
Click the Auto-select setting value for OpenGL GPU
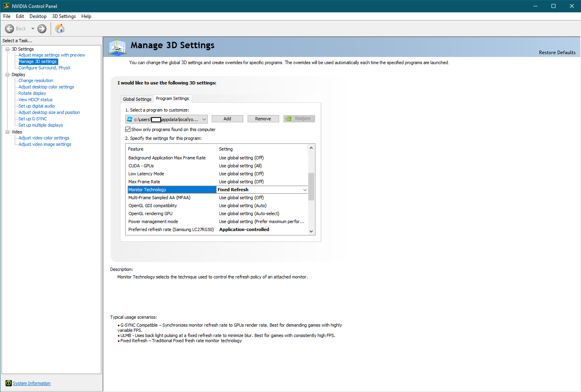(249, 214)
